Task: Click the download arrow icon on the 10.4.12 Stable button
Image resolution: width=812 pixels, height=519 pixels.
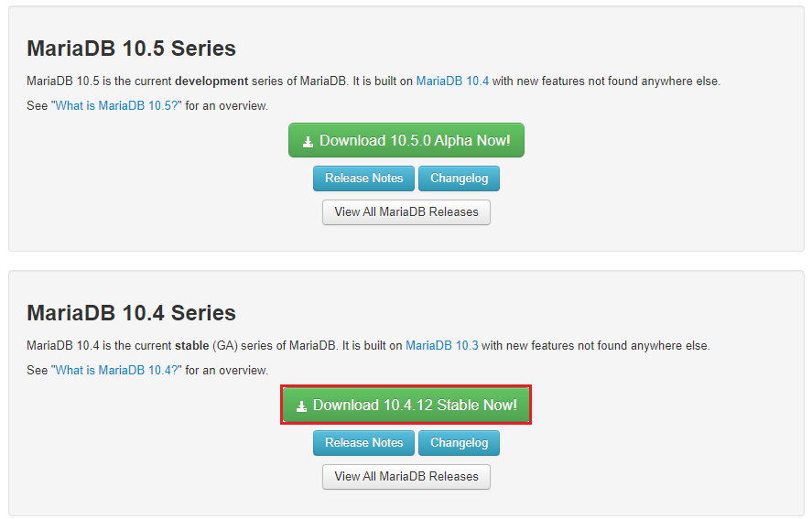Action: [x=301, y=406]
